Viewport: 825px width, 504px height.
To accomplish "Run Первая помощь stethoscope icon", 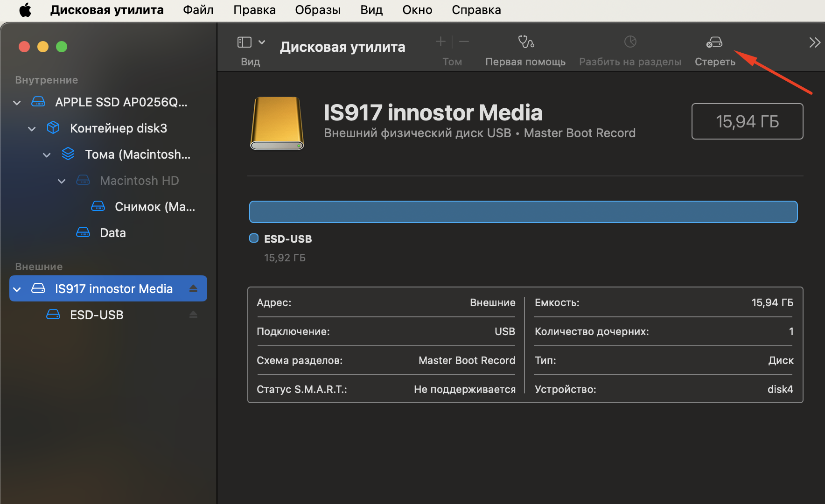I will pos(526,42).
